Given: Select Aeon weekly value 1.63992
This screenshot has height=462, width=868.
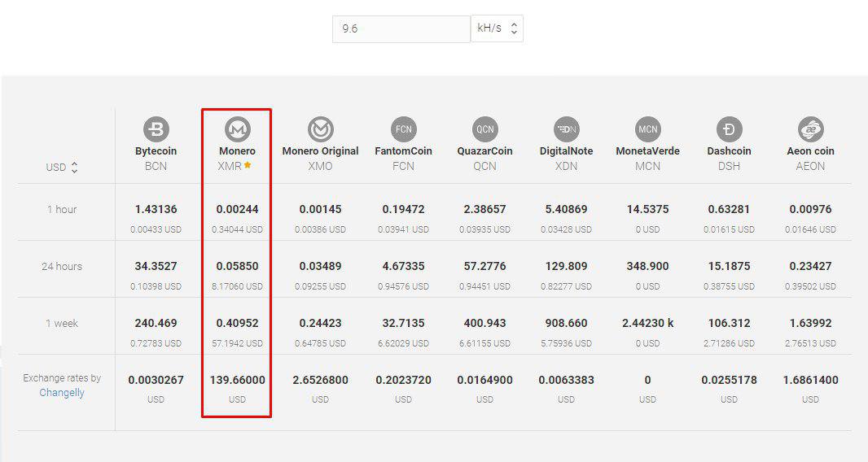Looking at the screenshot, I should (x=810, y=324).
